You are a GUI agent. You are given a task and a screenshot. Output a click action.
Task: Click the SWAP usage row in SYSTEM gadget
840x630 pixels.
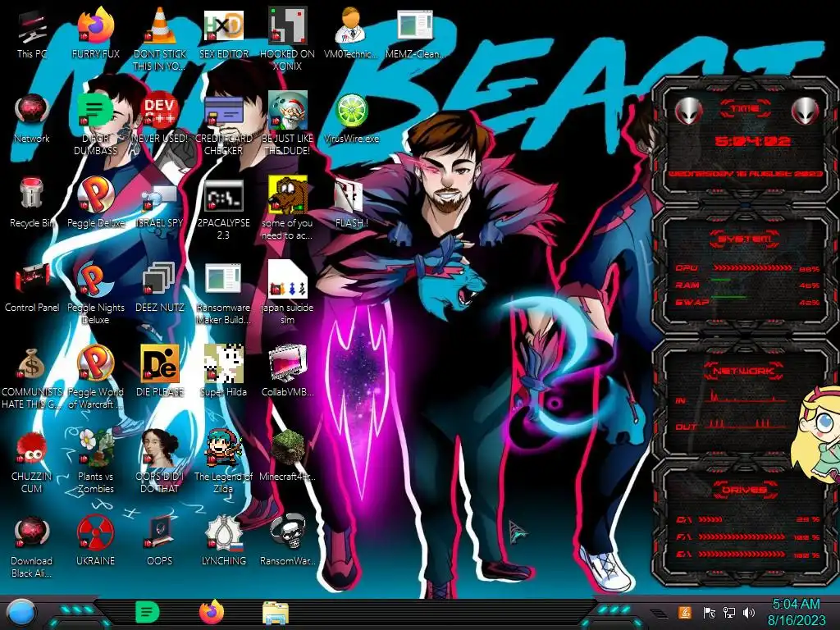point(748,302)
